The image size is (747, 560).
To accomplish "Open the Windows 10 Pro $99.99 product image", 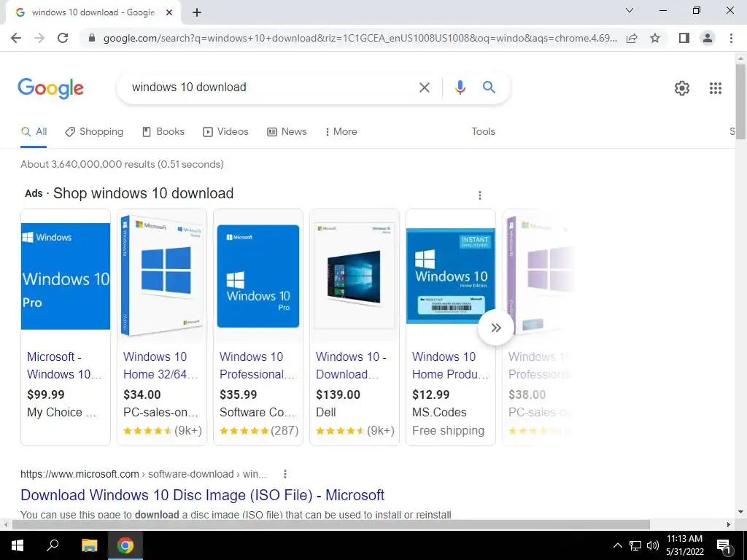I will pyautogui.click(x=66, y=276).
